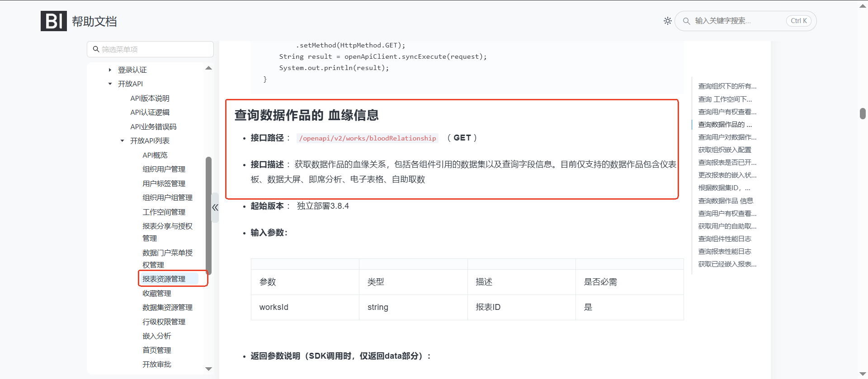868x379 pixels.
Task: Click sidebar scroll down arrow
Action: click(x=208, y=369)
